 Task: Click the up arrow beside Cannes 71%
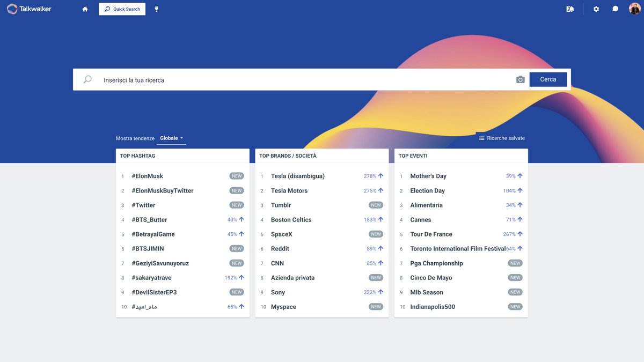coord(520,219)
